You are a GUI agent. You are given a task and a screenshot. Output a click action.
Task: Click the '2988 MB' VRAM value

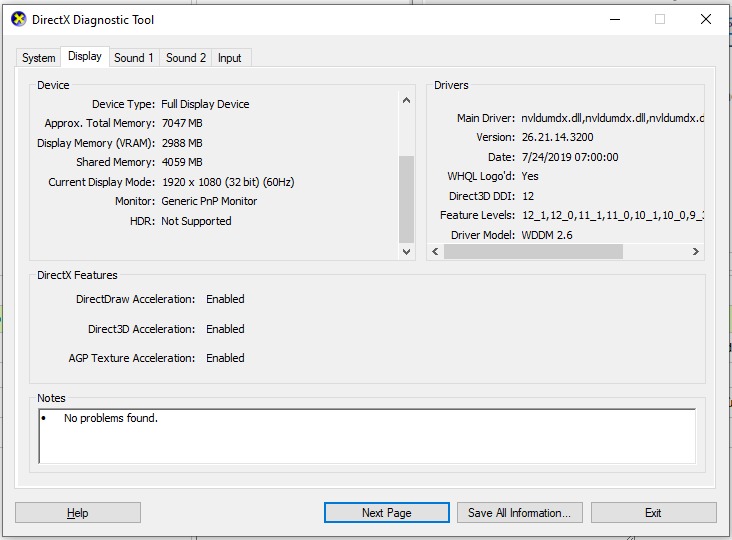point(182,143)
